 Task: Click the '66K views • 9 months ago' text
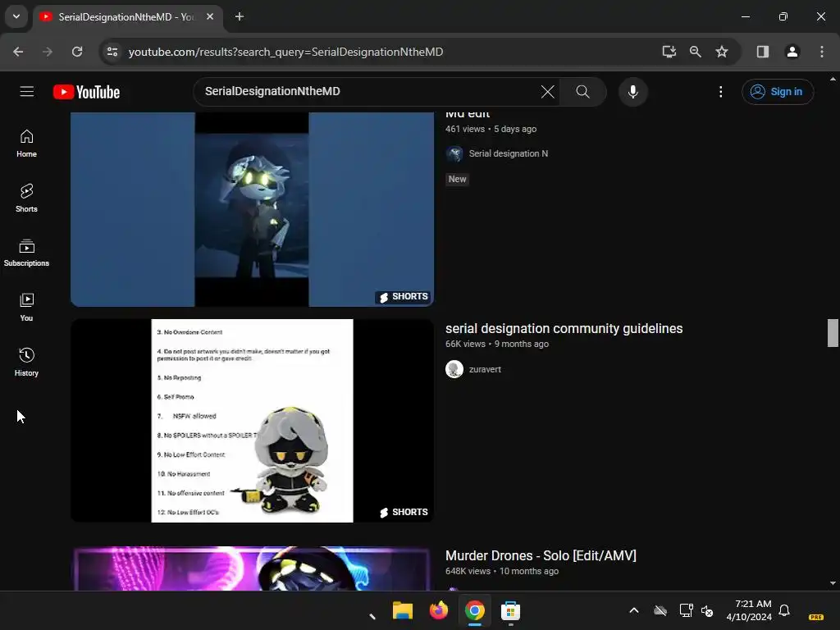pyautogui.click(x=497, y=344)
